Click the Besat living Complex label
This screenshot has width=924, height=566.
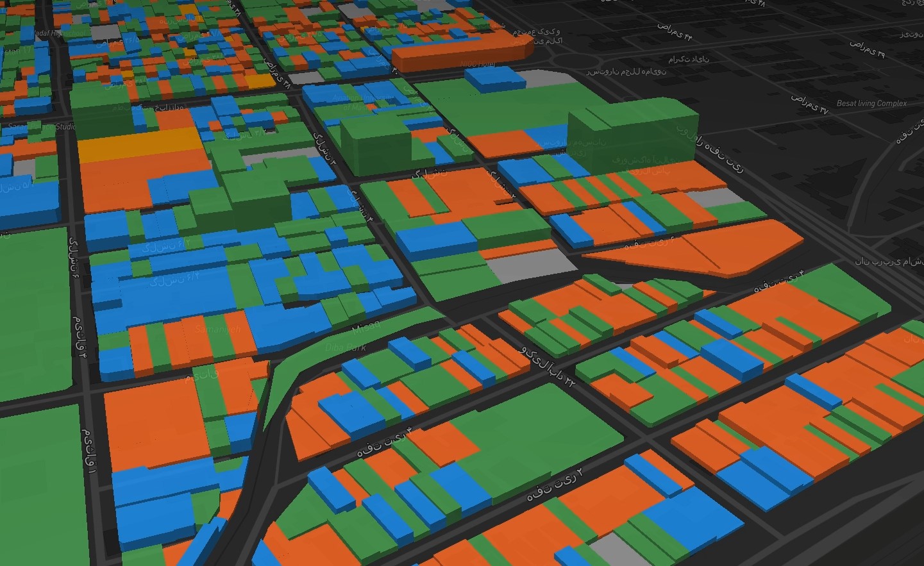[x=871, y=103]
